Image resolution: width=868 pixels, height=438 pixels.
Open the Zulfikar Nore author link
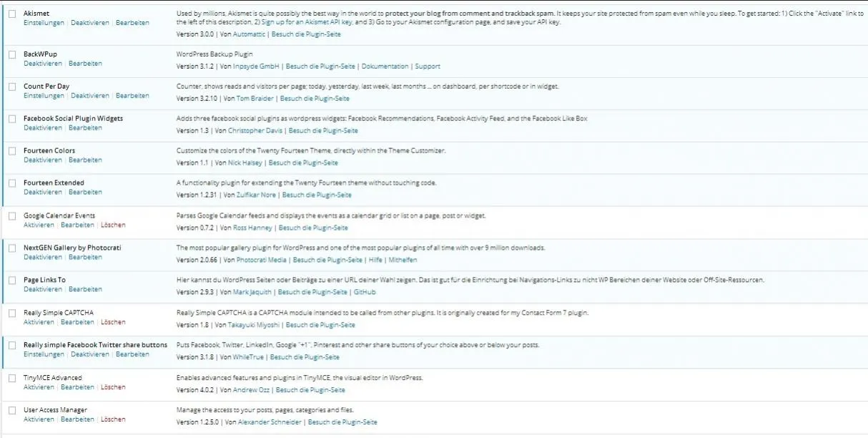[257, 195]
